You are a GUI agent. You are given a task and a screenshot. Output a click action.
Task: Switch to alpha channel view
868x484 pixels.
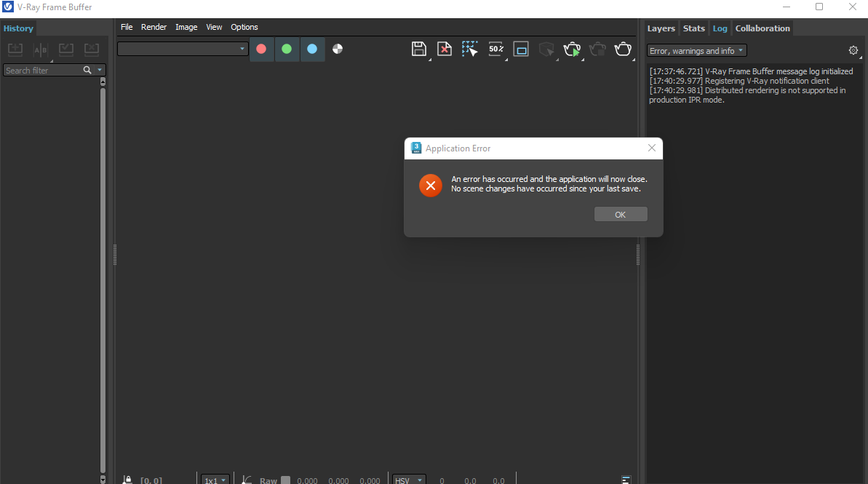click(x=338, y=49)
